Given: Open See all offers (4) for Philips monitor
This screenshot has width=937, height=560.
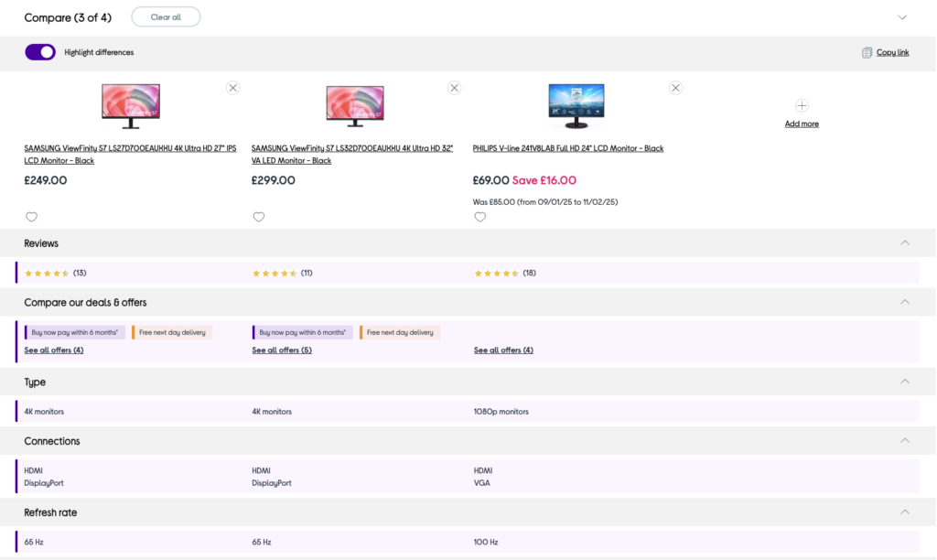Looking at the screenshot, I should (x=503, y=350).
